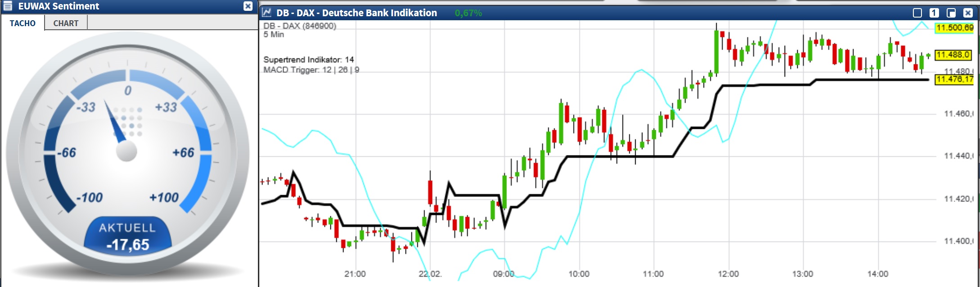Close the EUWAX Sentiment panel

coord(248,6)
